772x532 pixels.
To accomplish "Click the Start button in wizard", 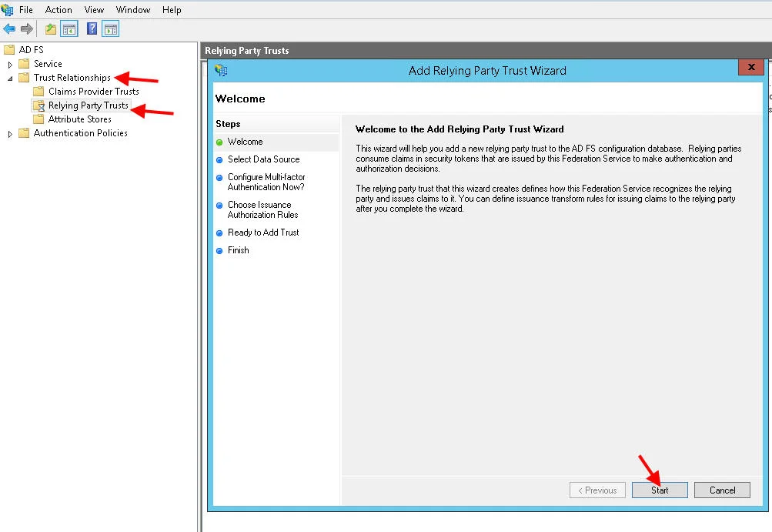I will (660, 490).
